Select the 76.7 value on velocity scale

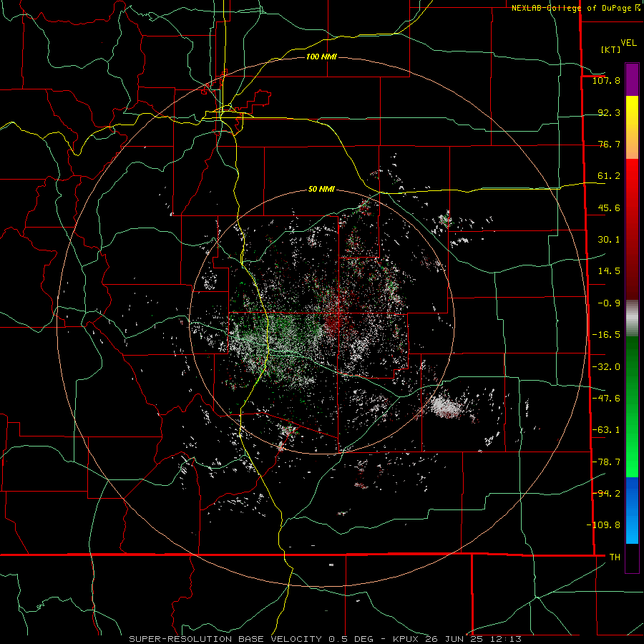[x=609, y=144]
